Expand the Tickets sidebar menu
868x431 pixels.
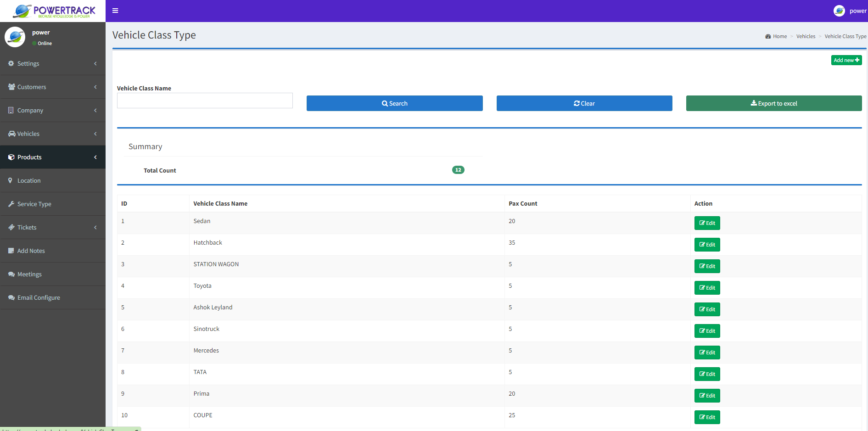coord(27,228)
